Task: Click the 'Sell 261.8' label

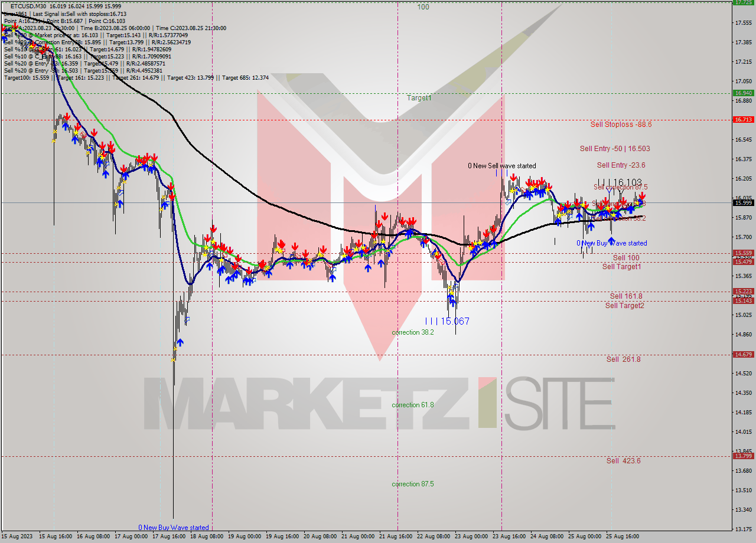Action: coord(623,359)
